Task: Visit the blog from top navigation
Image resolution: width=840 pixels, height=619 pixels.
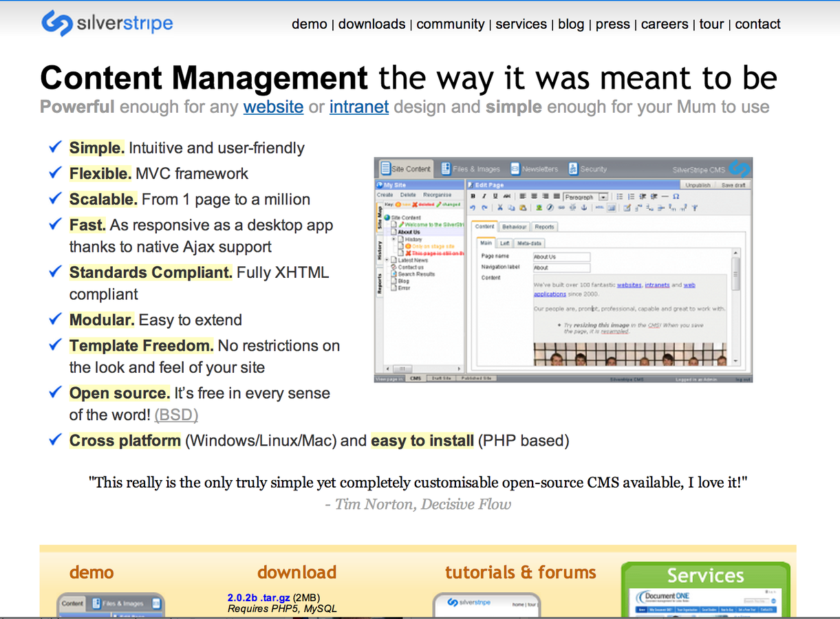Action: (x=571, y=24)
